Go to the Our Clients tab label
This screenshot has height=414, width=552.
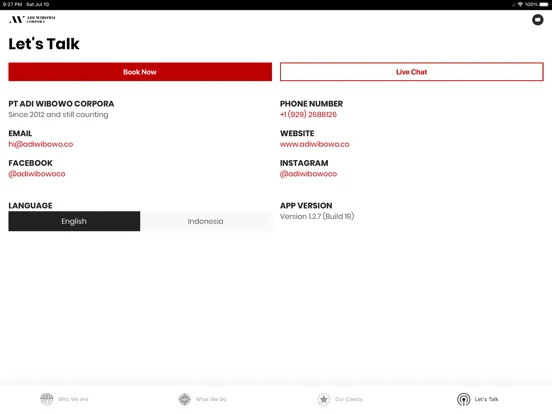(x=349, y=399)
